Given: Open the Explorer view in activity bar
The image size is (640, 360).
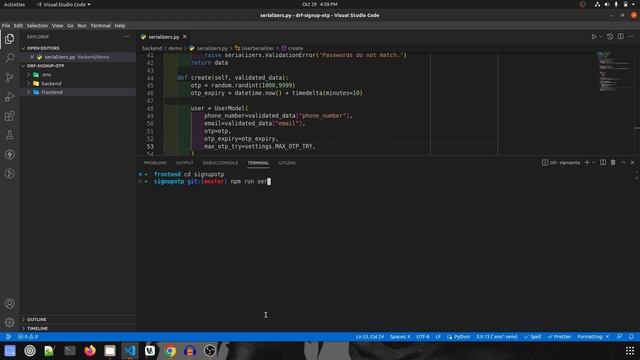Looking at the screenshot, I should 9,39.
